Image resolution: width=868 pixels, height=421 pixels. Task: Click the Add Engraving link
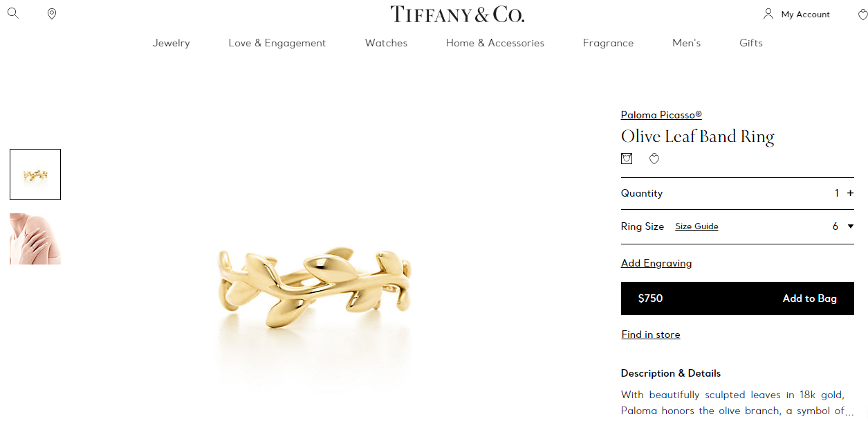point(656,263)
